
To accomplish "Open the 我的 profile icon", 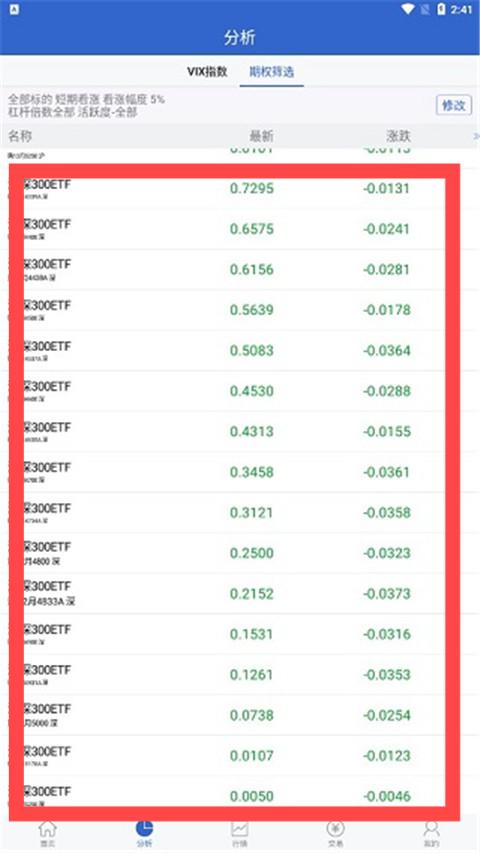I will pos(431,830).
